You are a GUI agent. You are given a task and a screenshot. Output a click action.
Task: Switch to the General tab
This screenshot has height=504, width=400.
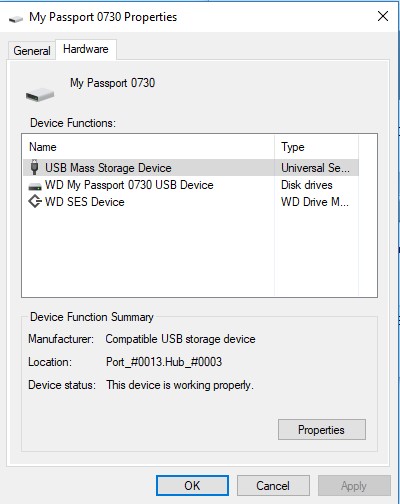[x=32, y=51]
